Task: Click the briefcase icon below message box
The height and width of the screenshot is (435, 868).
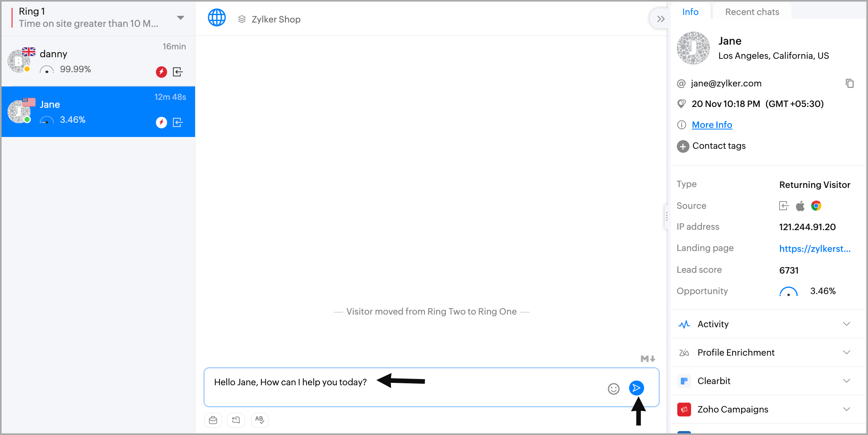Action: point(213,420)
